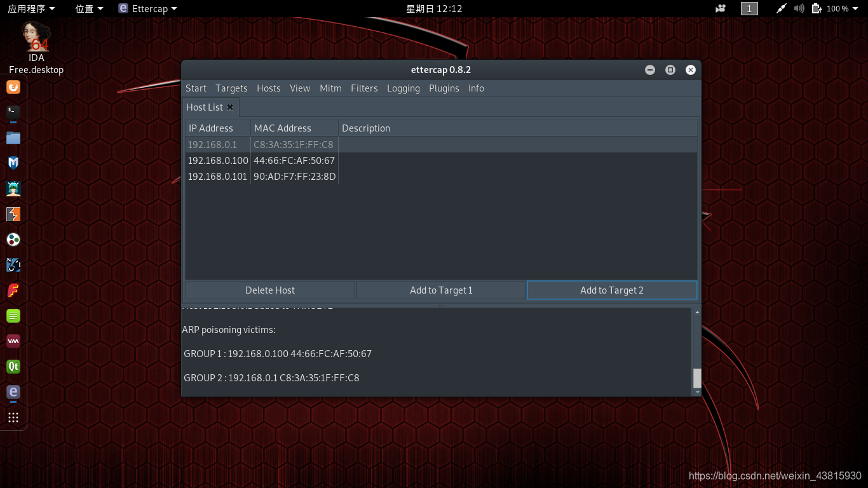Click the screen recorder camera icon
This screenshot has width=868, height=488.
[721, 8]
